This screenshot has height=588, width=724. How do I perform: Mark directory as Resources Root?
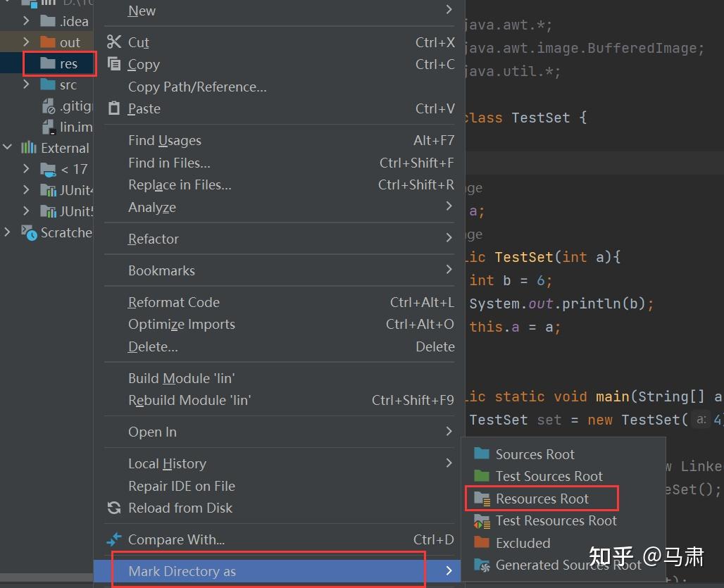tap(564, 499)
